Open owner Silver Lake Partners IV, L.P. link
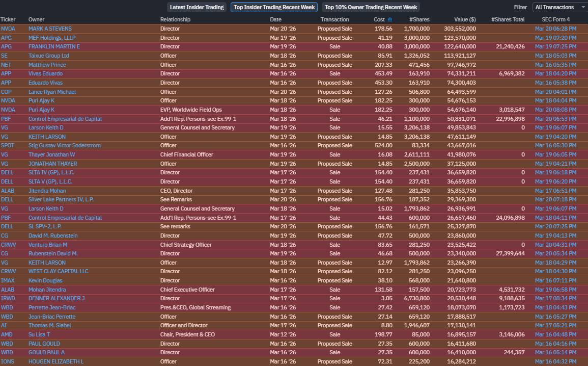 click(61, 199)
